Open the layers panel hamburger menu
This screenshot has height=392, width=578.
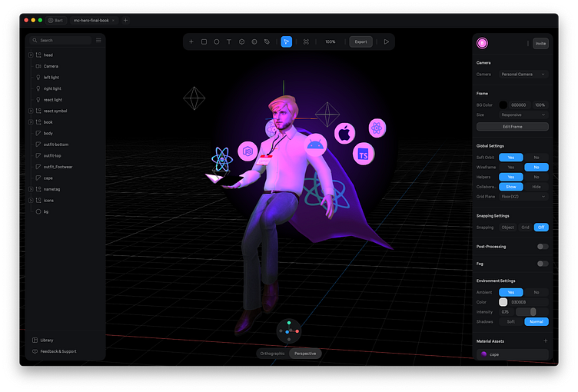click(x=98, y=40)
